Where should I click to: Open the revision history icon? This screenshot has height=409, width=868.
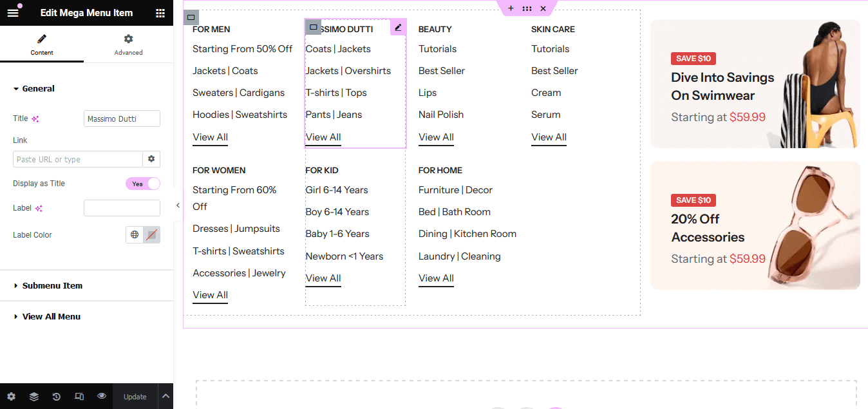[x=57, y=397]
